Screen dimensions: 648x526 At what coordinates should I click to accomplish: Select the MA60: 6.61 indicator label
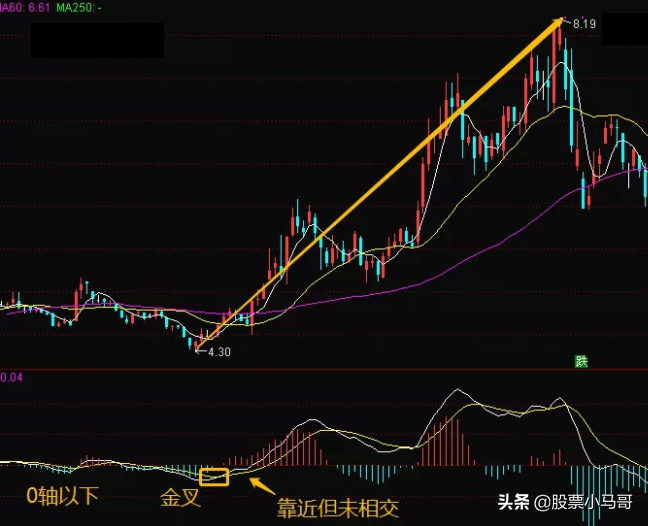pos(25,8)
